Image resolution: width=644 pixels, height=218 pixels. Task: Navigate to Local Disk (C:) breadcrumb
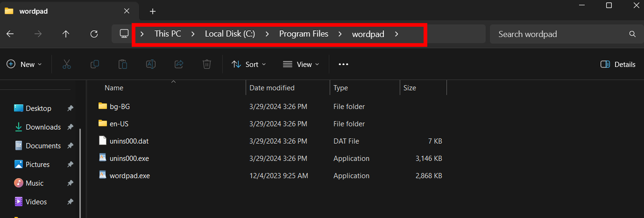(x=230, y=34)
